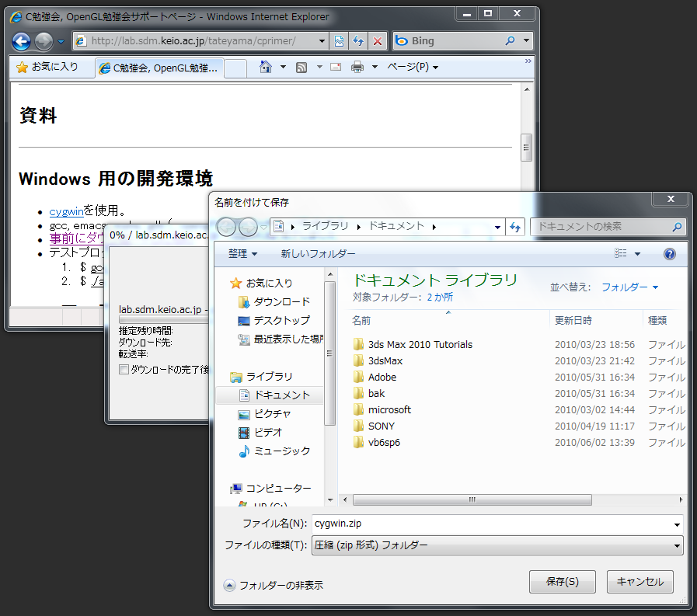This screenshot has width=697, height=616.
Task: Click the compatibility view icon in address bar
Action: point(340,41)
